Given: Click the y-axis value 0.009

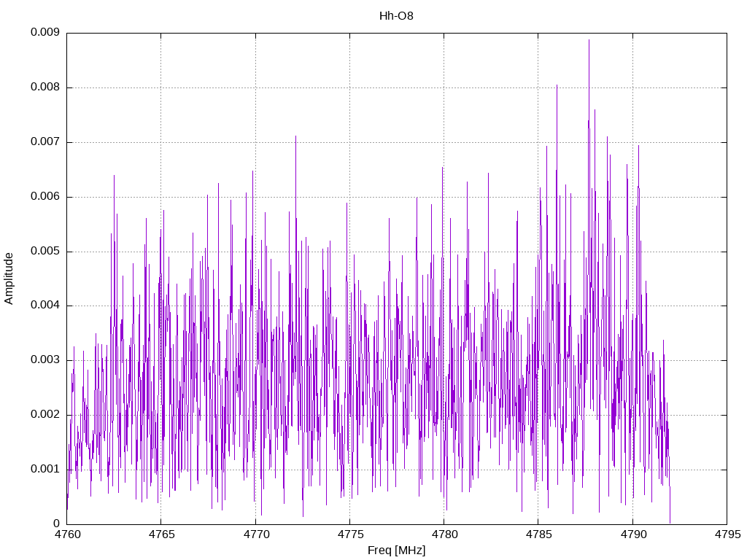Looking at the screenshot, I should (44, 32).
